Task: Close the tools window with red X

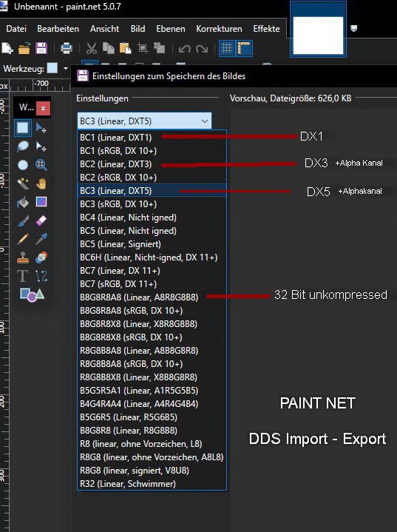Action: pyautogui.click(x=43, y=108)
